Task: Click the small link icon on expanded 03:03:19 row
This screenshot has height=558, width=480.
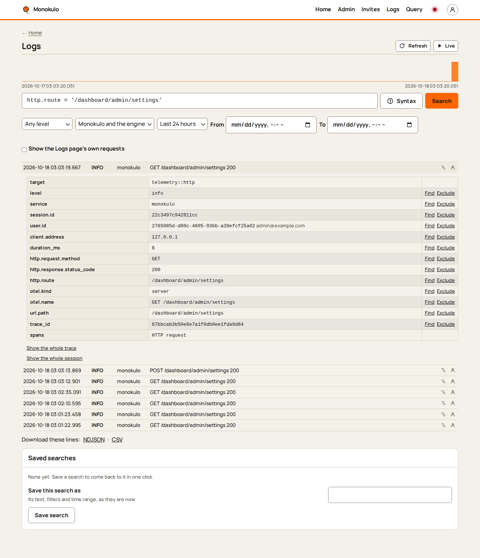Action: (443, 168)
